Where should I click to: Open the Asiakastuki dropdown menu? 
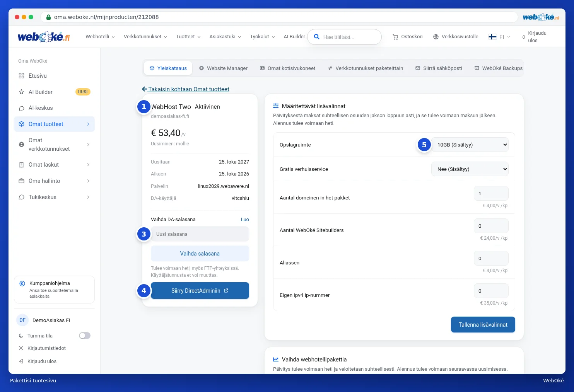coord(226,37)
